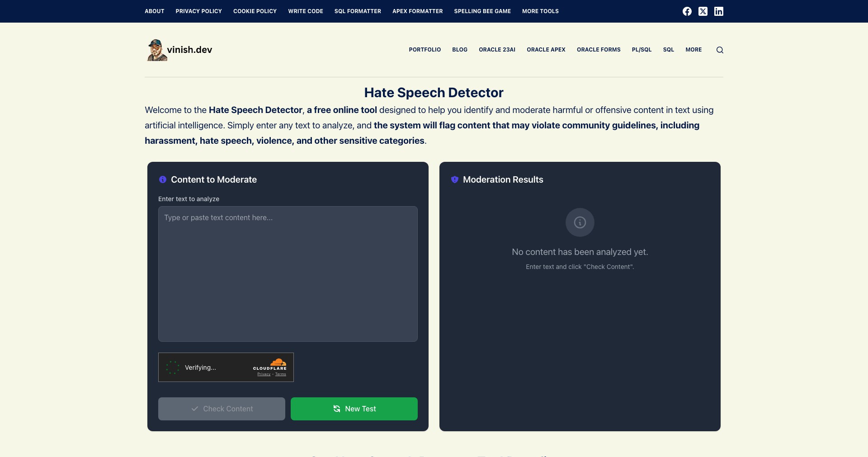The height and width of the screenshot is (457, 868).
Task: Open Cloudflare Privacy link
Action: click(264, 374)
